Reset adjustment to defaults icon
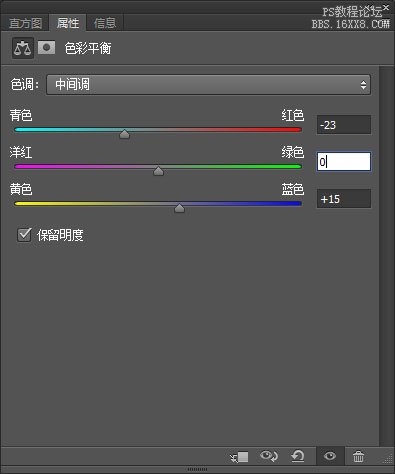 point(298,456)
